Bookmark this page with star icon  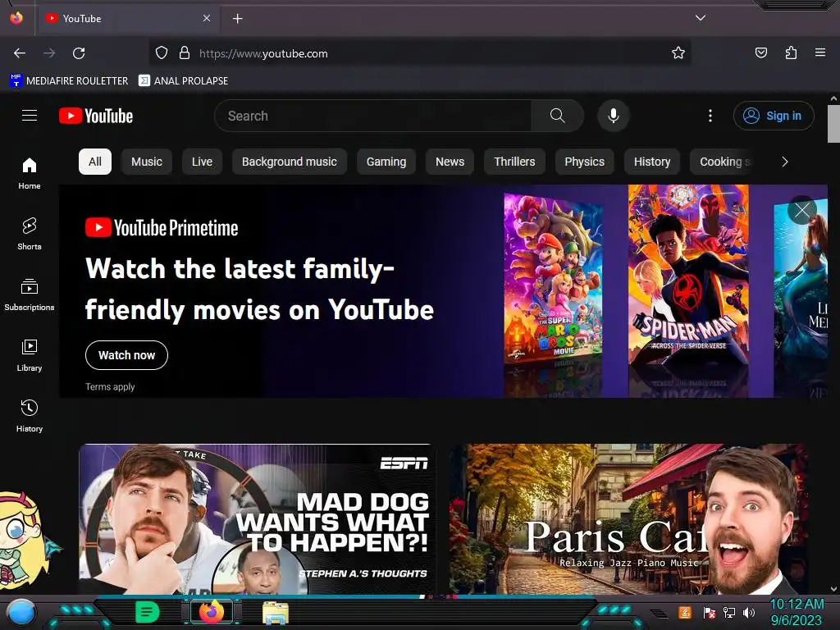click(678, 53)
